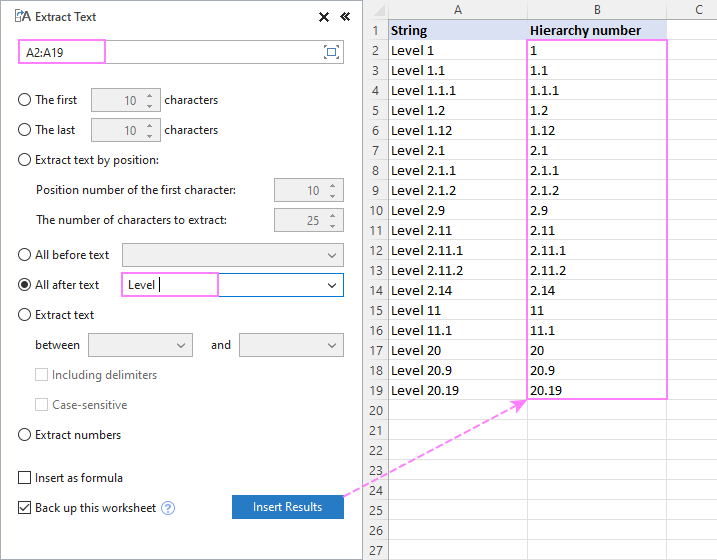Select 'All before text' radio button
The height and width of the screenshot is (560, 717).
pyautogui.click(x=24, y=255)
